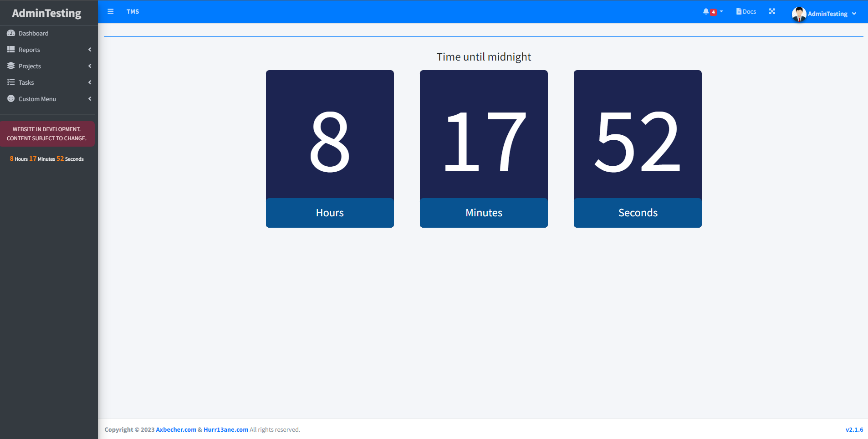Click the AdminTesting user avatar

pos(799,14)
